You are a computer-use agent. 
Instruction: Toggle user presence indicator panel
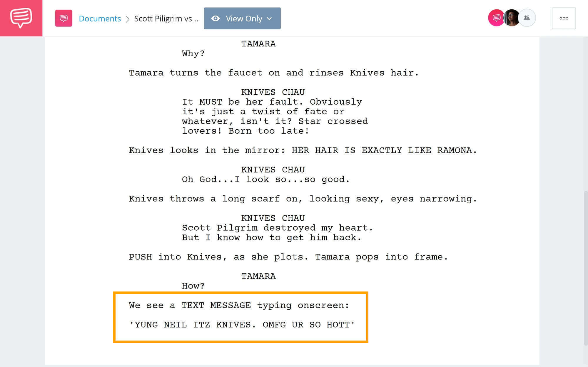[526, 18]
